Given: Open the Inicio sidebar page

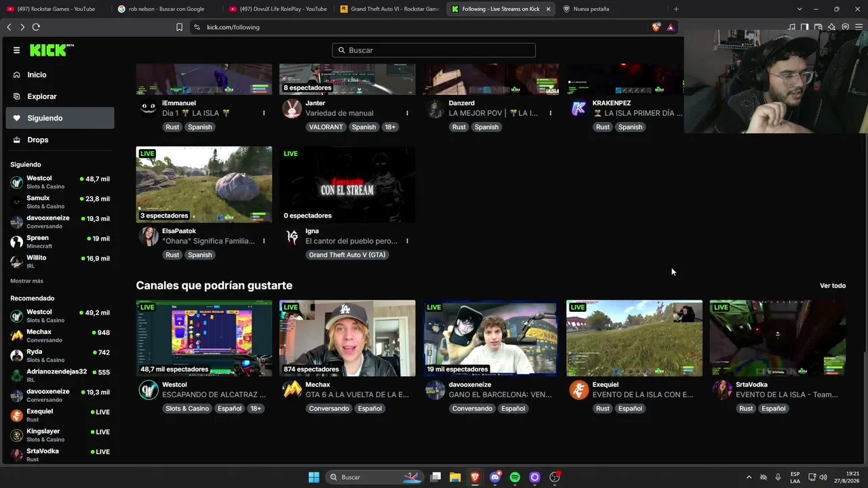Looking at the screenshot, I should point(60,75).
